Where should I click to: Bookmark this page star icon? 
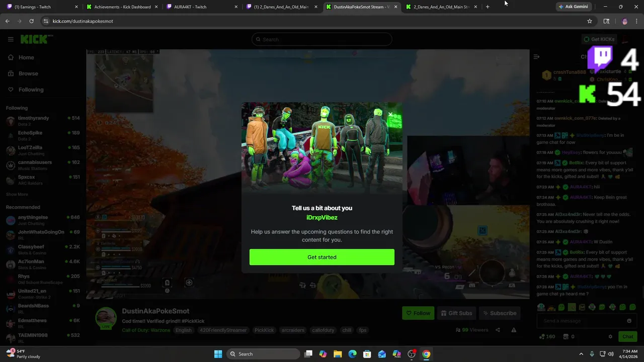[590, 21]
